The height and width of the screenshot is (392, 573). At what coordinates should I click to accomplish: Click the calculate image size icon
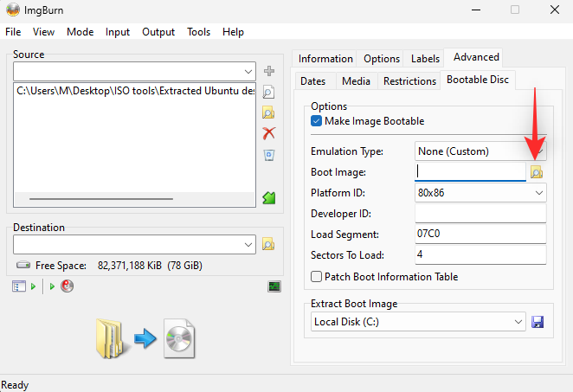click(x=19, y=286)
